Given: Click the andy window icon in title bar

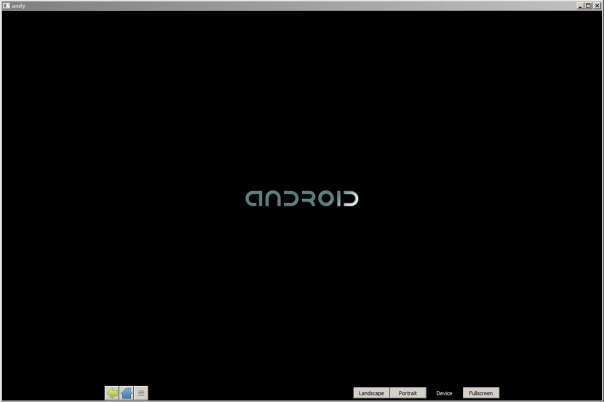Looking at the screenshot, I should [x=6, y=5].
